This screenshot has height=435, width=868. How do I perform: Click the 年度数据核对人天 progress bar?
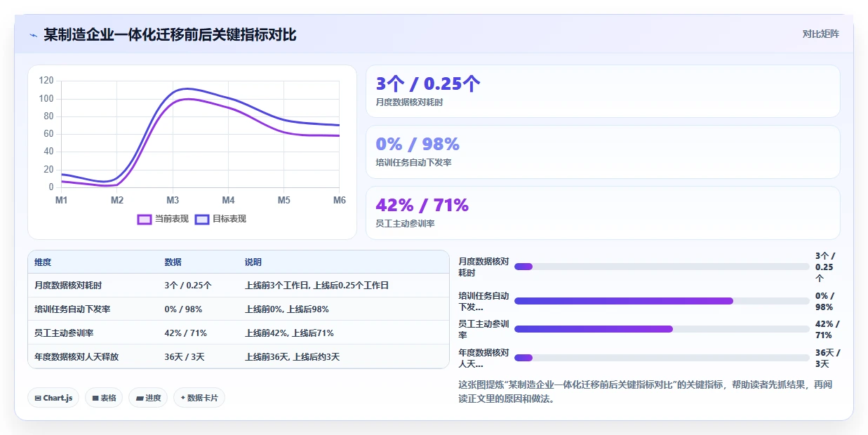662,358
